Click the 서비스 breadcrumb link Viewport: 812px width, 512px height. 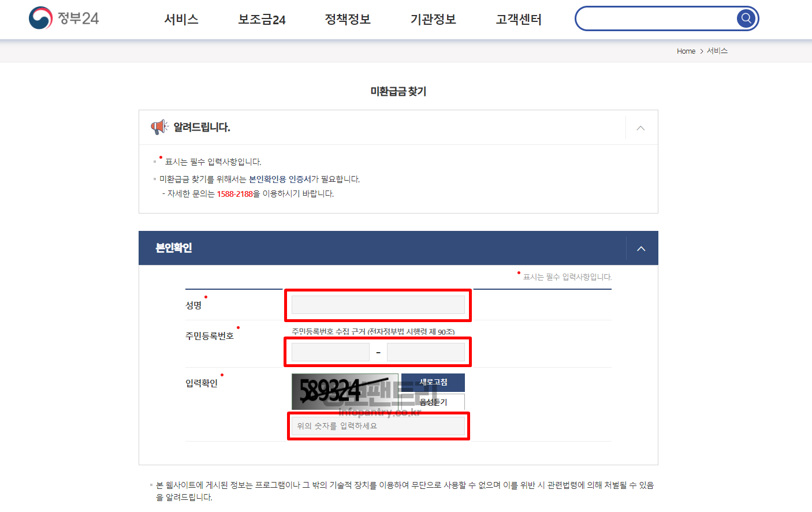(717, 51)
